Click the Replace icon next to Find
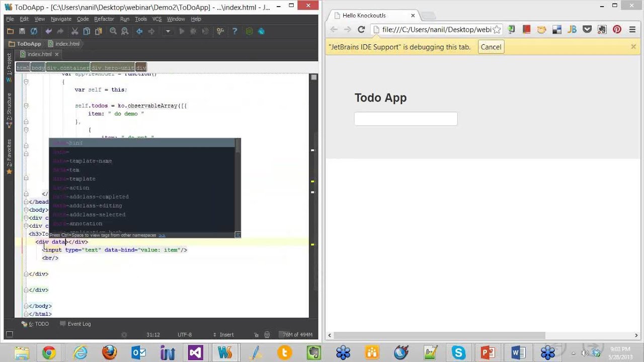 [125, 31]
